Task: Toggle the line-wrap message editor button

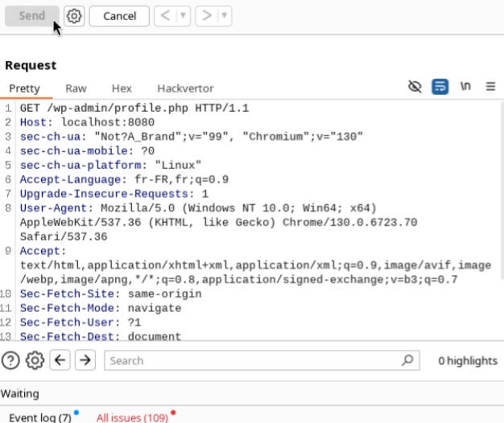Action: (x=440, y=87)
